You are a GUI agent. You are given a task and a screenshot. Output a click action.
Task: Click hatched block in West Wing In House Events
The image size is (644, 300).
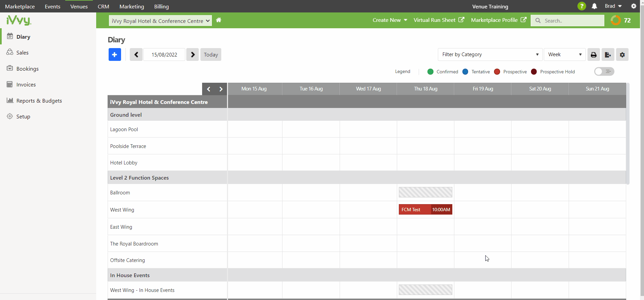(x=425, y=290)
